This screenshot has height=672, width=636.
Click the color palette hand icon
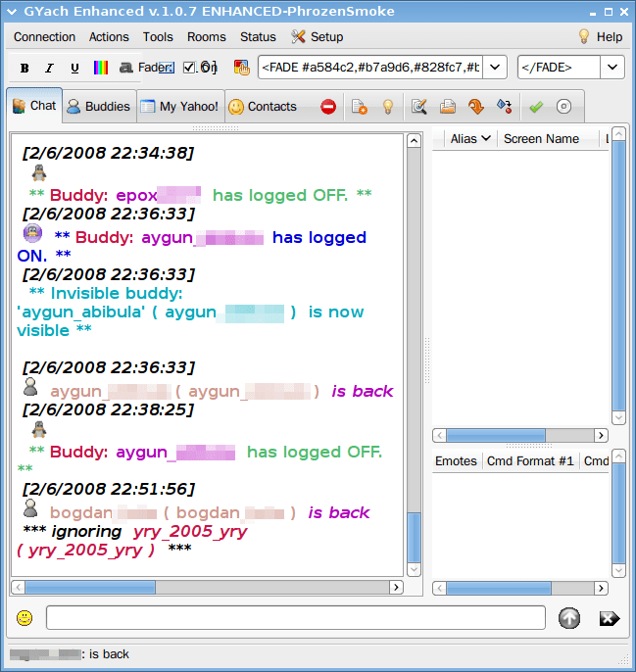(x=241, y=68)
